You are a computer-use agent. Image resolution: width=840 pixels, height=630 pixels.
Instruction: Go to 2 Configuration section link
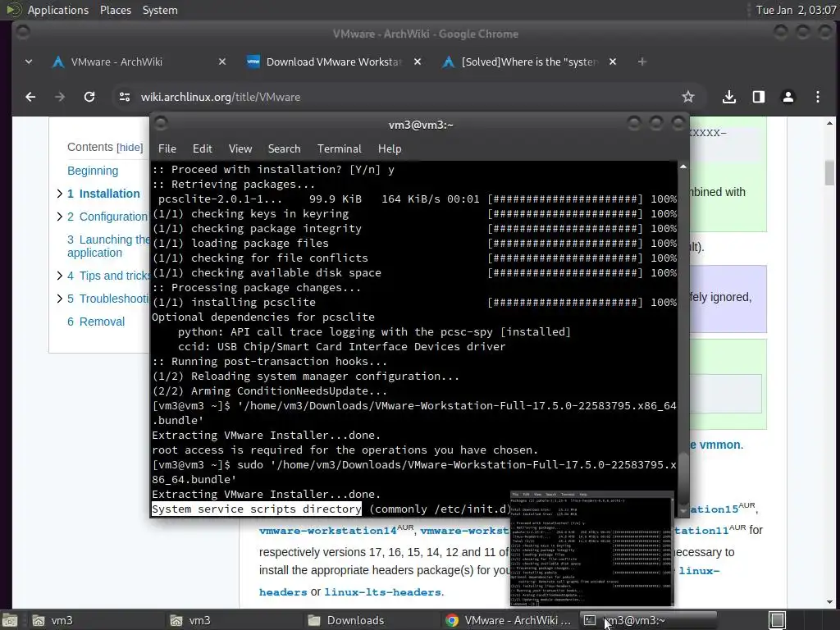pyautogui.click(x=107, y=217)
